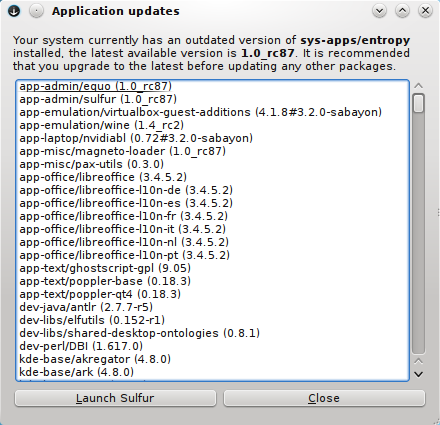The height and width of the screenshot is (425, 440).
Task: Maximize the Application updates window
Action: (402, 11)
